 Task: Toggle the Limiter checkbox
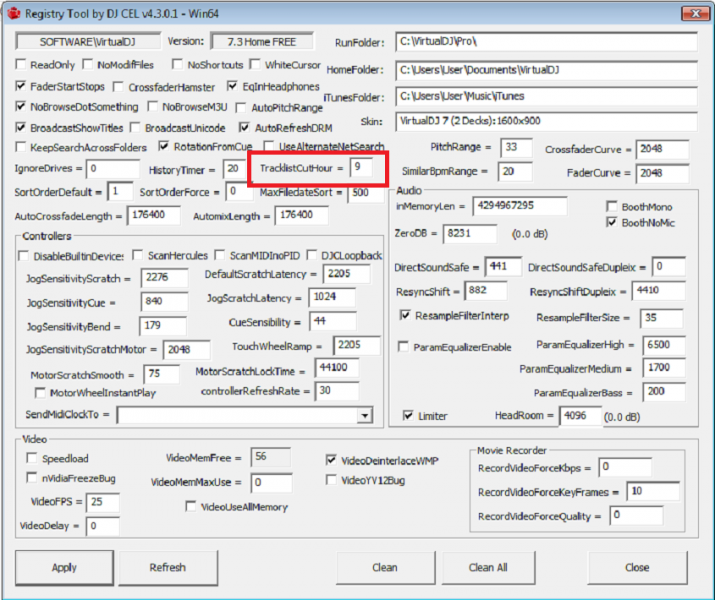(408, 415)
